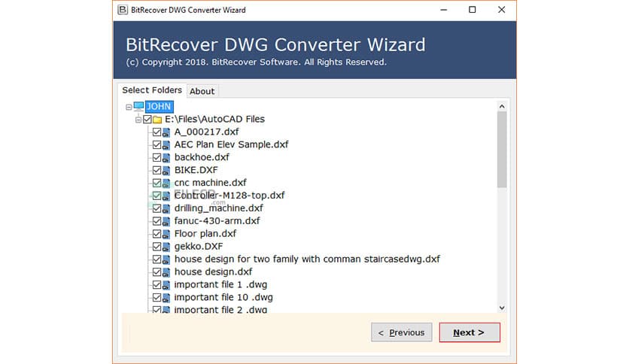Click file icon beside BIKE.DXF
This screenshot has height=364, width=629.
166,171
